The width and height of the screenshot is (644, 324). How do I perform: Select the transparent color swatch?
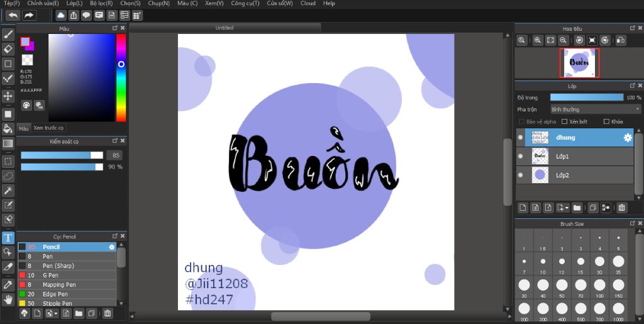pos(27,60)
